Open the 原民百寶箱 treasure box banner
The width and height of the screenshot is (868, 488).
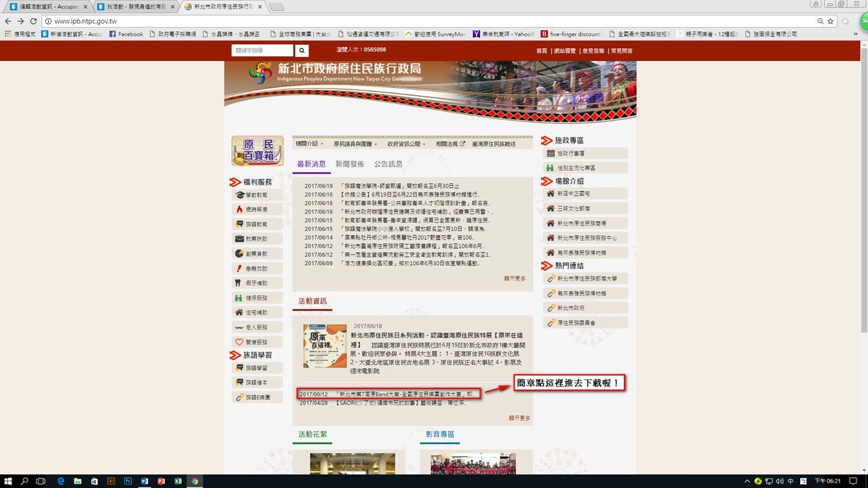click(x=258, y=150)
